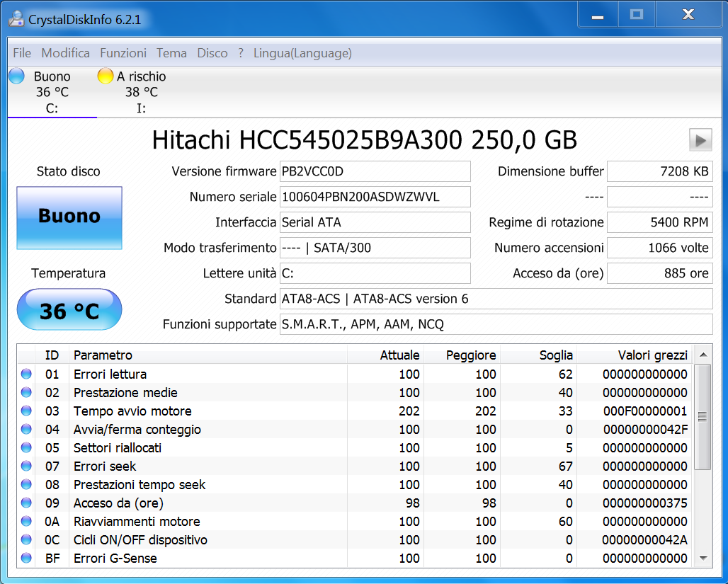Click the big Buono health status button
The height and width of the screenshot is (584, 728).
click(x=69, y=218)
